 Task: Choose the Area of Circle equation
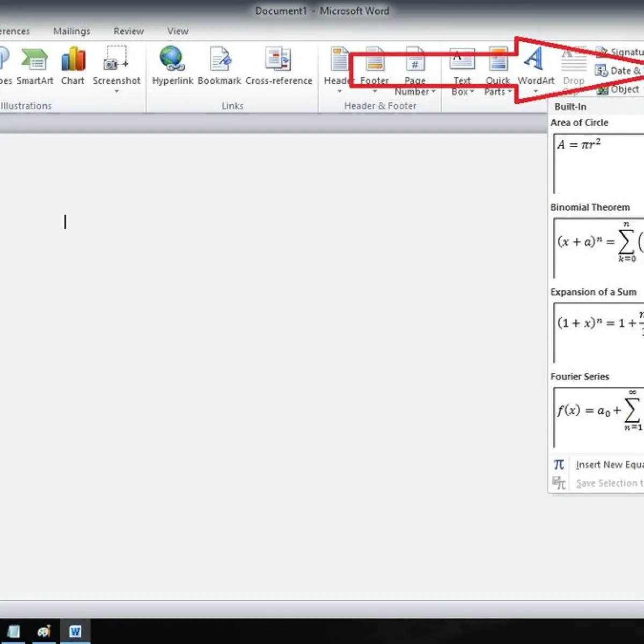pos(598,164)
